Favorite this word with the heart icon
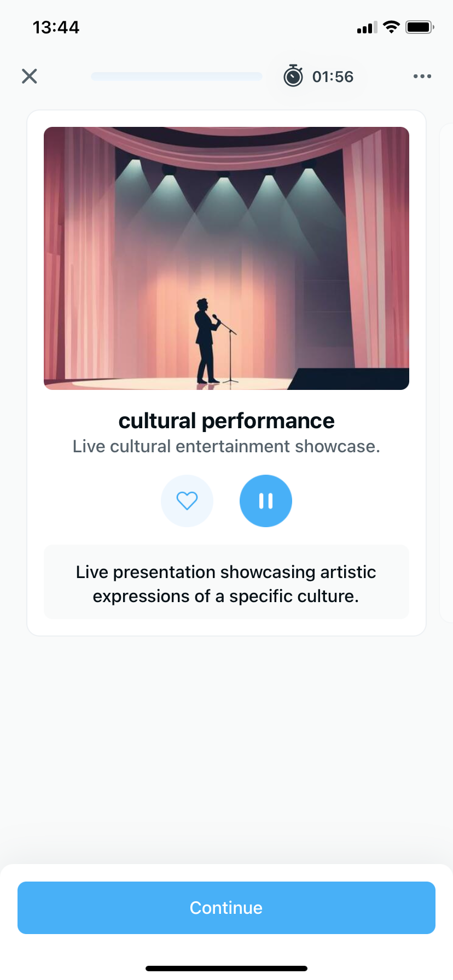This screenshot has height=980, width=453. click(187, 501)
